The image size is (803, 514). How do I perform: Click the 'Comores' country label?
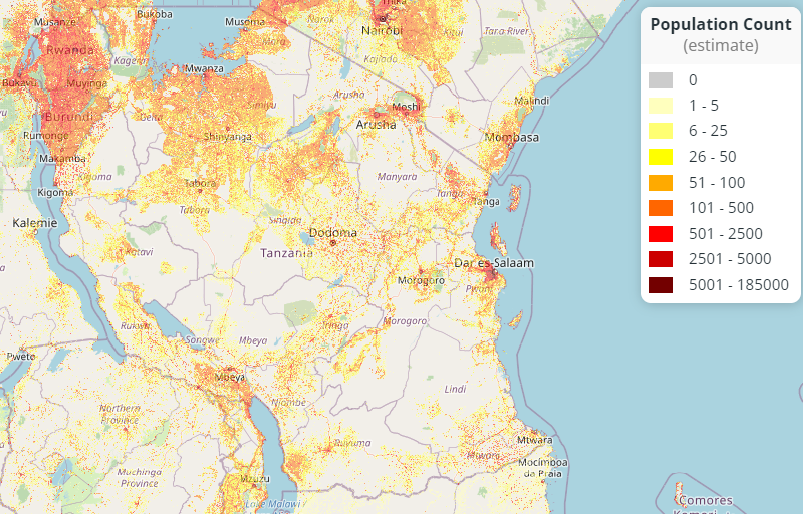706,500
